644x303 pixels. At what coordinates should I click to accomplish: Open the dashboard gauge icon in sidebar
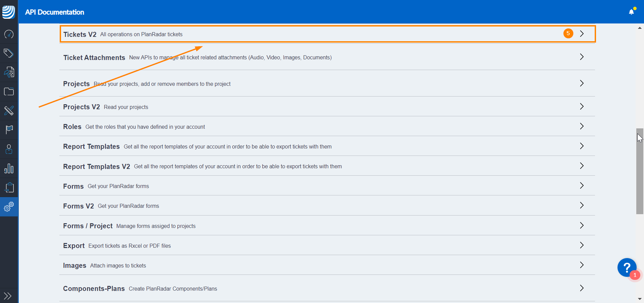click(x=9, y=34)
